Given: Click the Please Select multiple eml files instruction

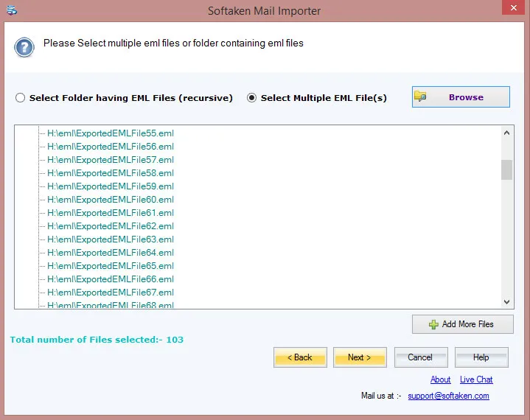Looking at the screenshot, I should pyautogui.click(x=173, y=43).
